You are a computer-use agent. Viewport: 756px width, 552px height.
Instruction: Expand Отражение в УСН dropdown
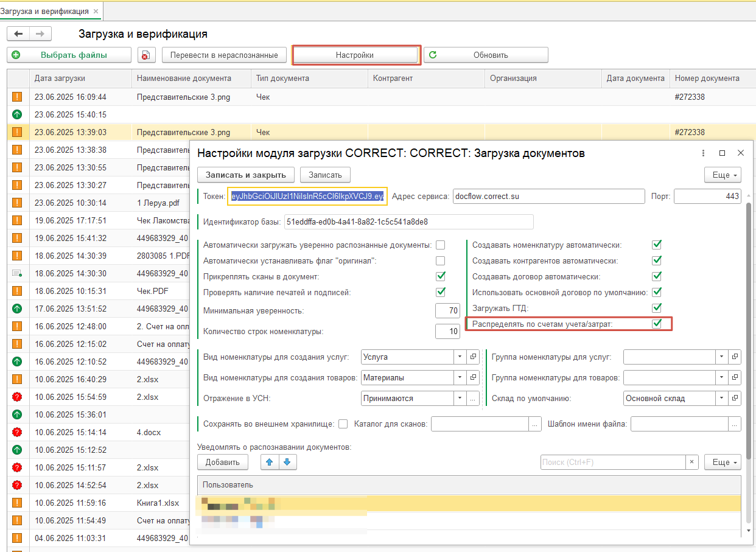(x=460, y=398)
